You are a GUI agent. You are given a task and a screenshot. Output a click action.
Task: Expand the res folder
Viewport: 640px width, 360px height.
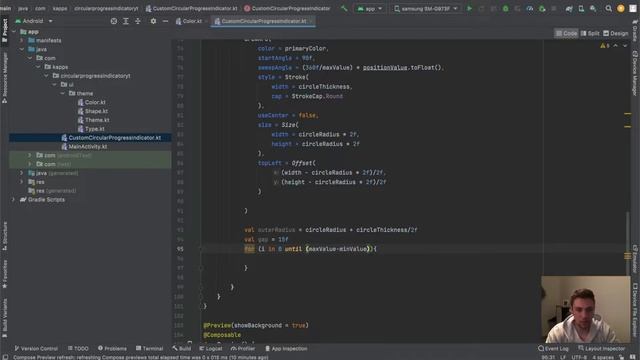22,182
